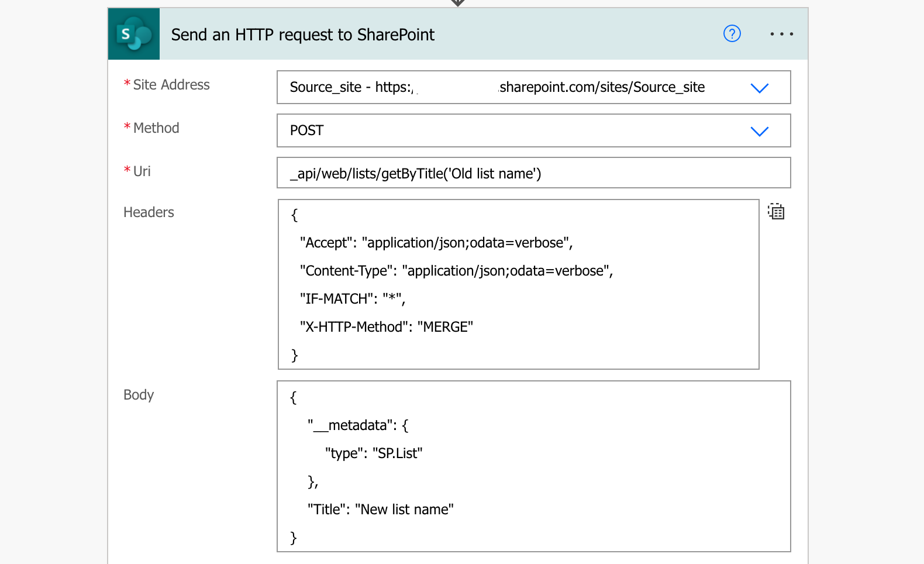The image size is (924, 564).
Task: Select the POST method value
Action: 307,130
